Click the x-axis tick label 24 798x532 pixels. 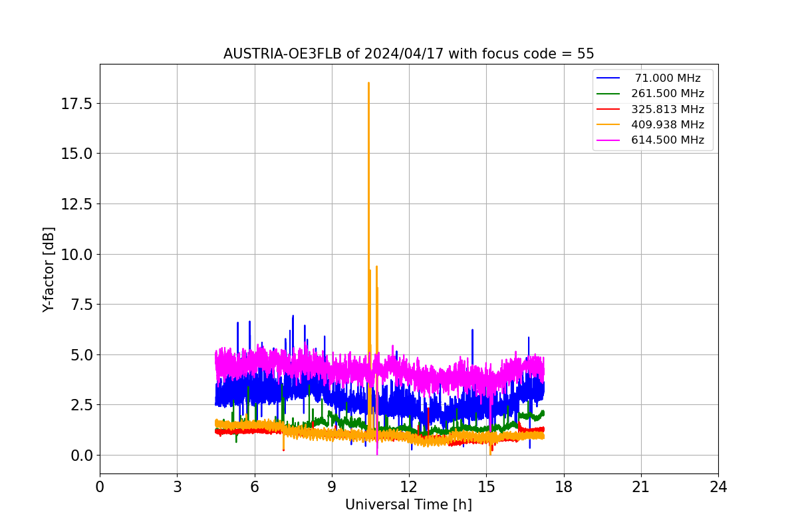718,487
